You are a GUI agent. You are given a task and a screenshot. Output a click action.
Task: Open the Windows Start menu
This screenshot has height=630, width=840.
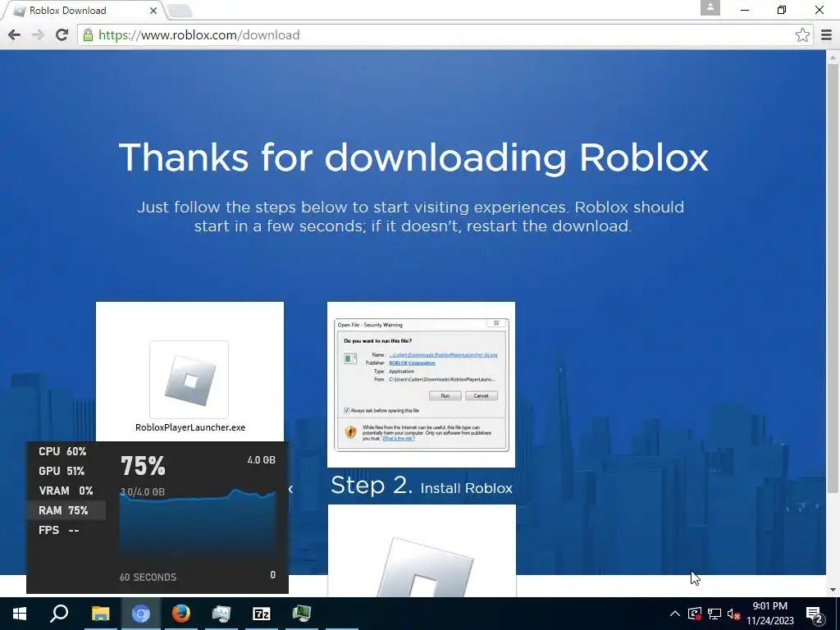pos(20,614)
